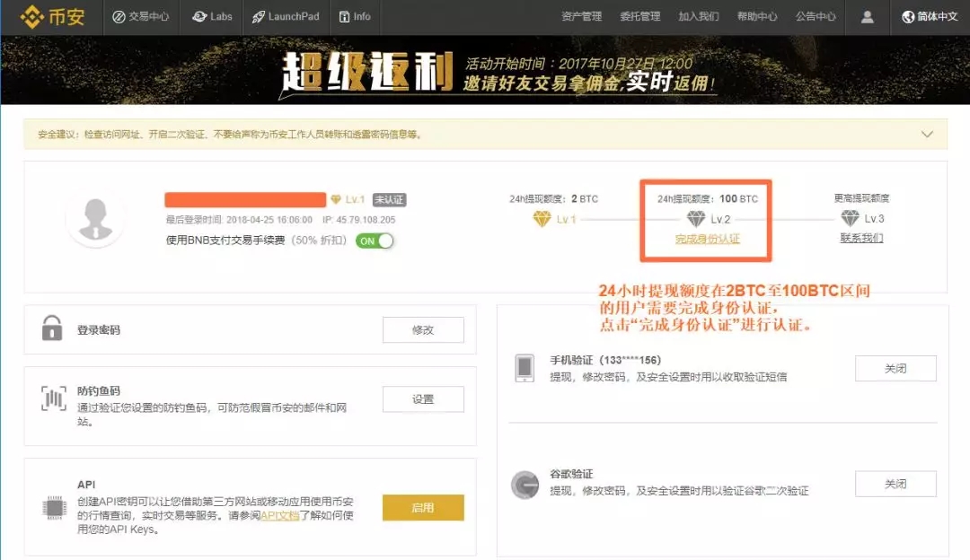This screenshot has height=560, width=970.
Task: Click the Google authenticator icon
Action: (525, 485)
